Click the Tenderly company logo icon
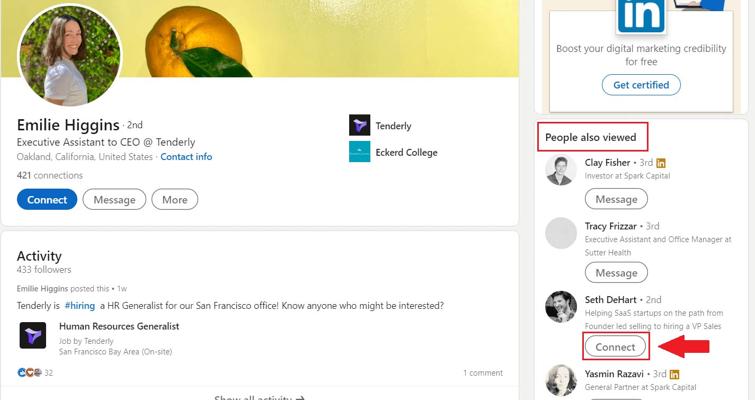 (x=359, y=125)
